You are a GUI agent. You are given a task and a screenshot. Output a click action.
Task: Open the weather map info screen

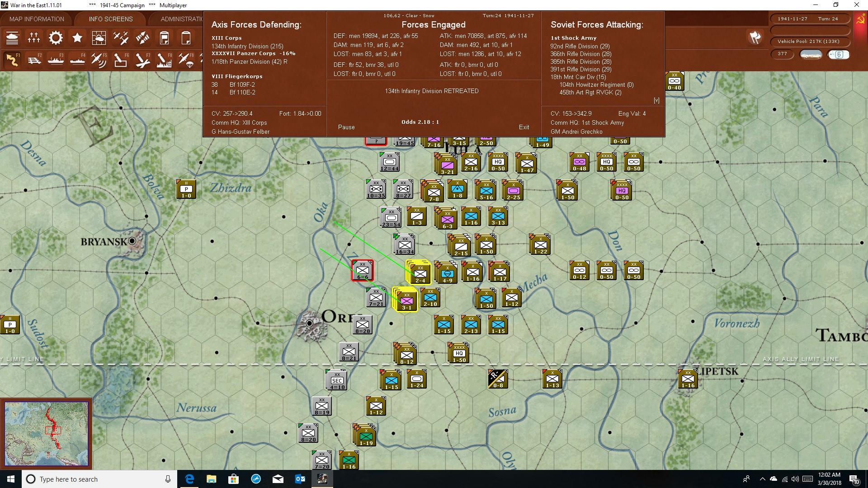tap(99, 38)
